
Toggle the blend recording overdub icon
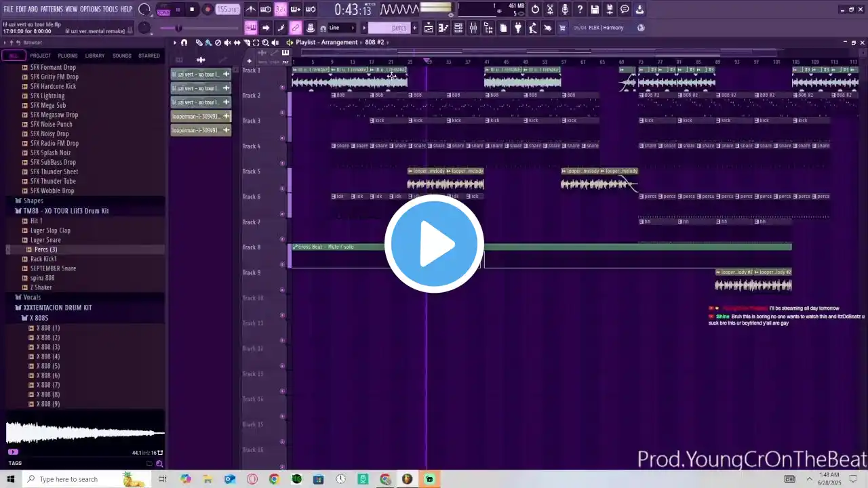point(296,9)
